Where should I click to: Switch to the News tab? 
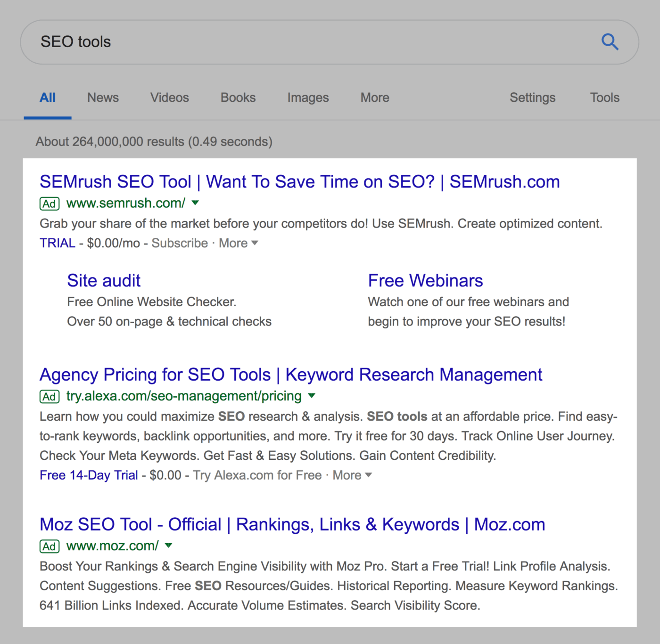[103, 98]
